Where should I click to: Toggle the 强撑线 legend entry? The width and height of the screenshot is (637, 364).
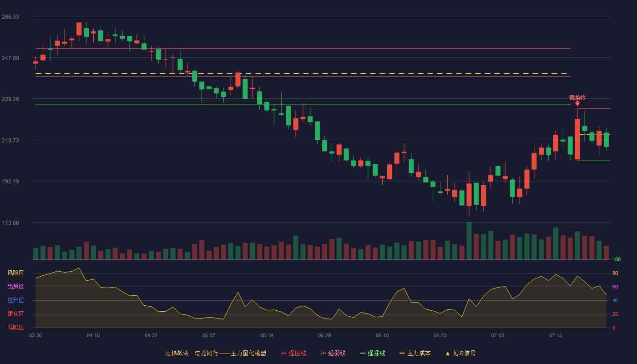click(x=373, y=353)
